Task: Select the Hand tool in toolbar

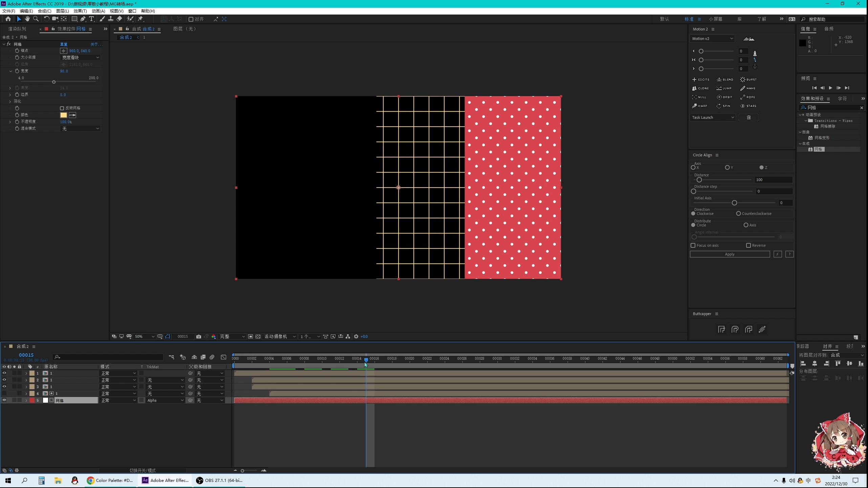Action: coord(27,19)
